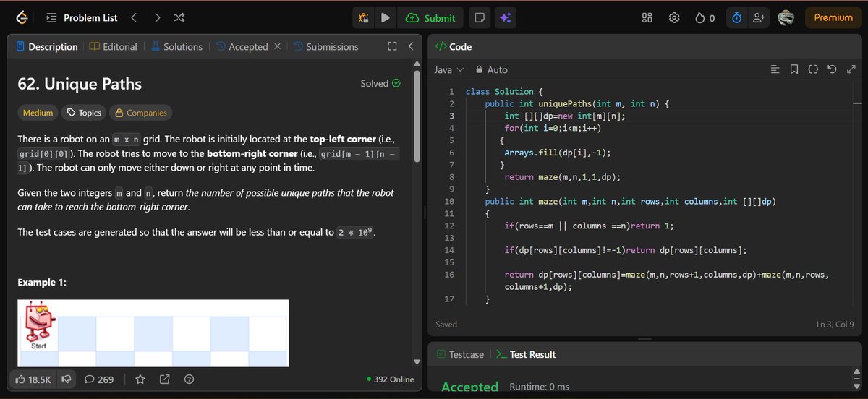This screenshot has width=868, height=399.
Task: Like the problem with thumbs up
Action: click(33, 379)
